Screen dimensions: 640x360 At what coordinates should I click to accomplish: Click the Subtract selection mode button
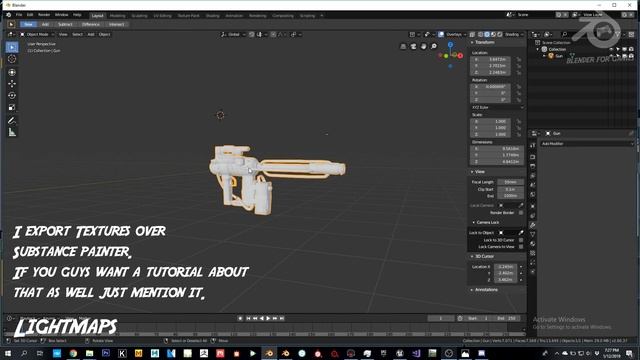(x=65, y=24)
